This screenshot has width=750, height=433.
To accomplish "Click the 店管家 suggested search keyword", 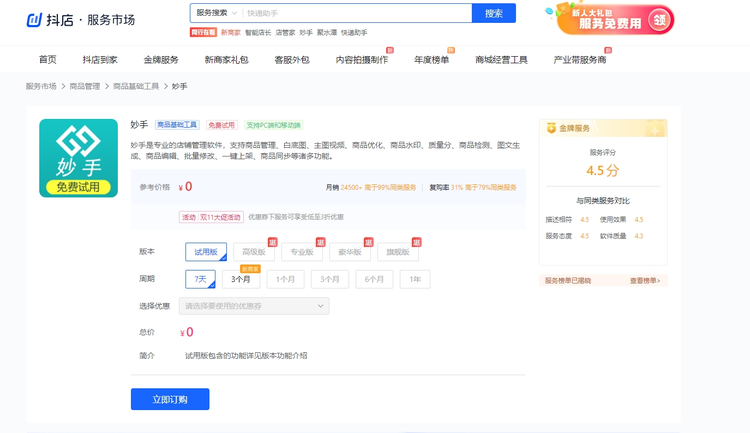I will point(286,33).
